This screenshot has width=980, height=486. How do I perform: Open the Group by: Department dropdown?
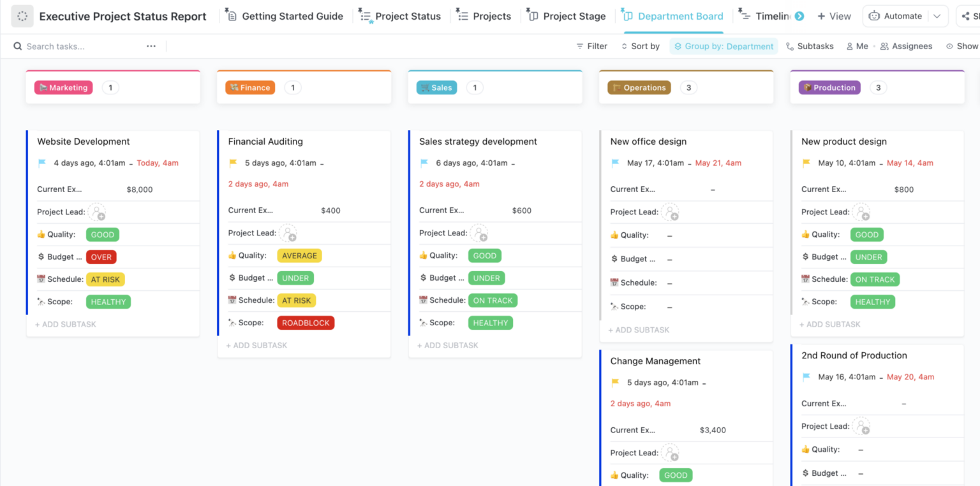(724, 46)
